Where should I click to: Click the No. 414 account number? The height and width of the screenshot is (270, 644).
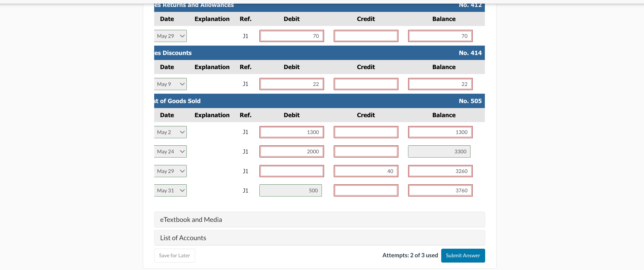(x=470, y=53)
